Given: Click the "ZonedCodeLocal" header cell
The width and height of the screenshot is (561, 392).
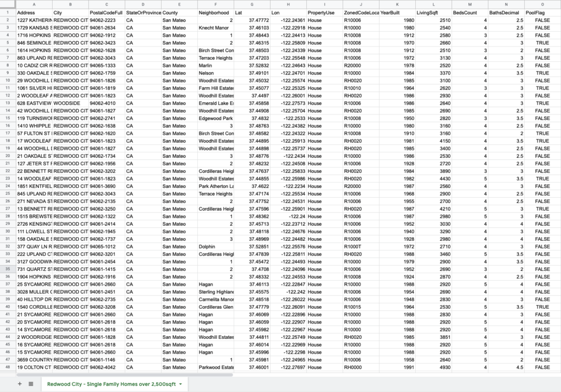Looking at the screenshot, I should point(361,13).
